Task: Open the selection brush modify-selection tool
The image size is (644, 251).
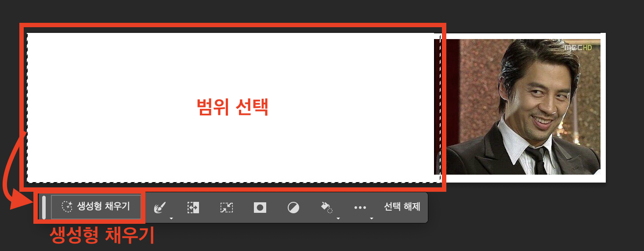Action: [159, 208]
